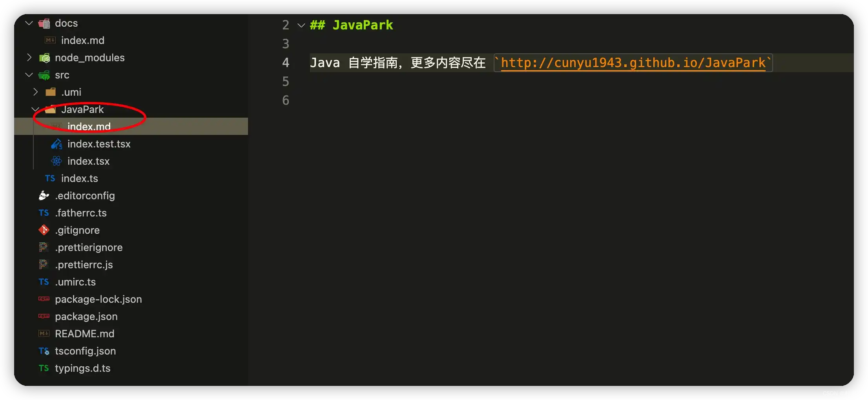Screen dimensions: 868x400
Task: Select index.md under the docs folder
Action: point(82,40)
